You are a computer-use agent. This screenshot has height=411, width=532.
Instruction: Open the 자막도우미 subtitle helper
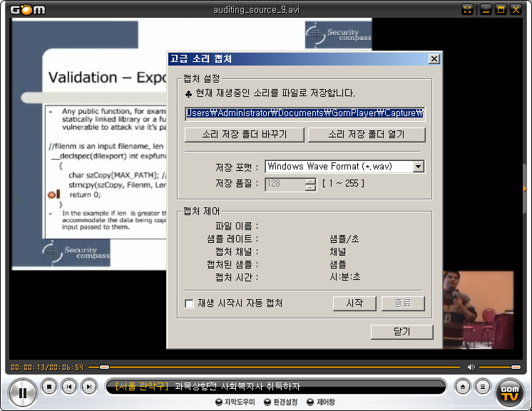(x=235, y=402)
